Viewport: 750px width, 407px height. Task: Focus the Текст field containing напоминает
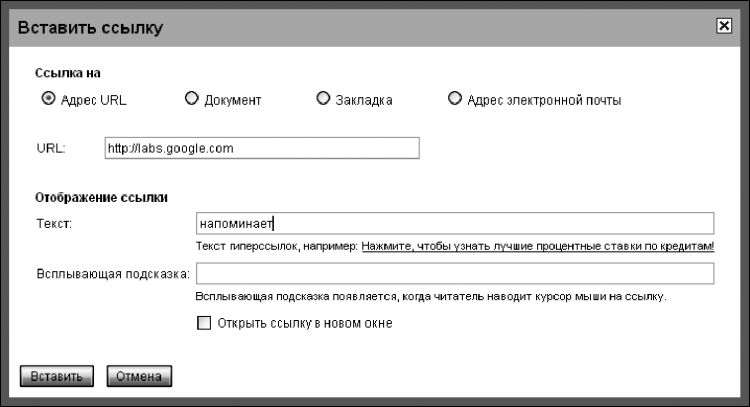point(455,223)
